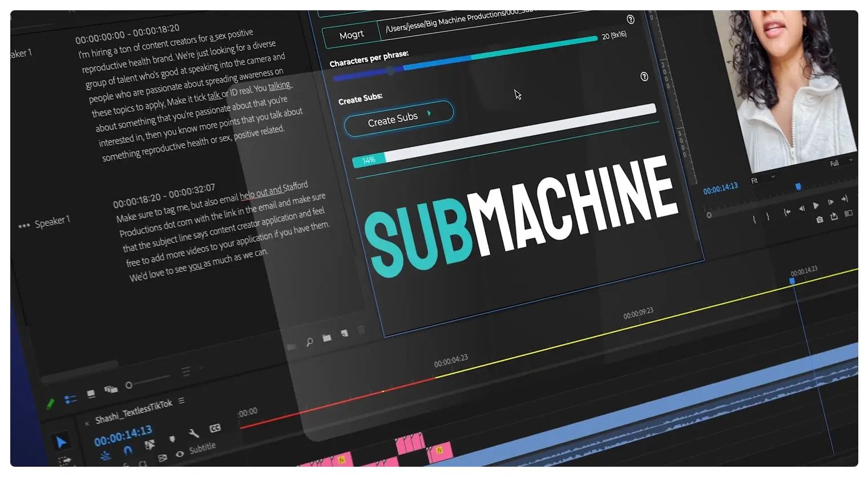Open the Shashi_TextlessTikTok panel menu
Screen dimensions: 868x477
(181, 401)
